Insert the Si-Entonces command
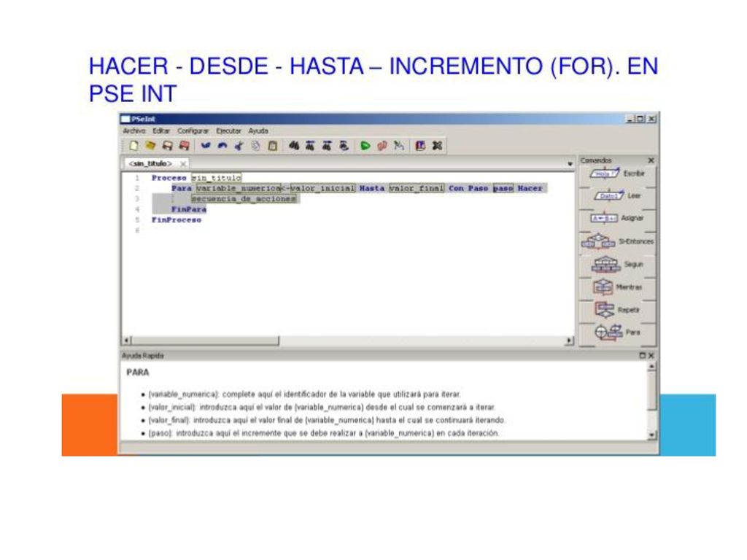 click(617, 241)
